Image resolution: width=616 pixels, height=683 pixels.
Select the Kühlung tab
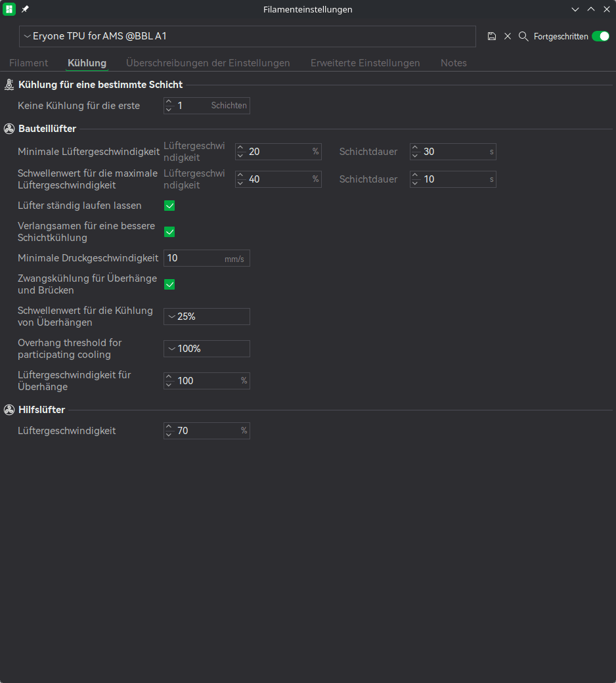tap(87, 63)
